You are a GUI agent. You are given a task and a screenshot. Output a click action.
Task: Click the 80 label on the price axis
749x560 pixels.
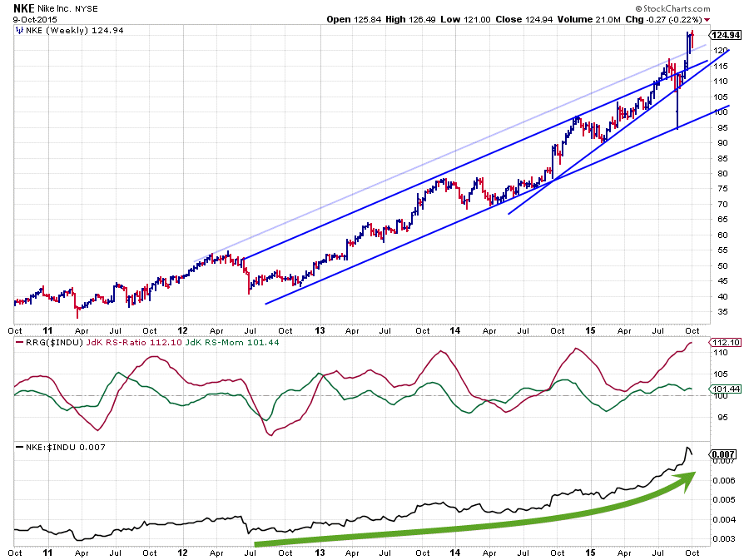722,174
